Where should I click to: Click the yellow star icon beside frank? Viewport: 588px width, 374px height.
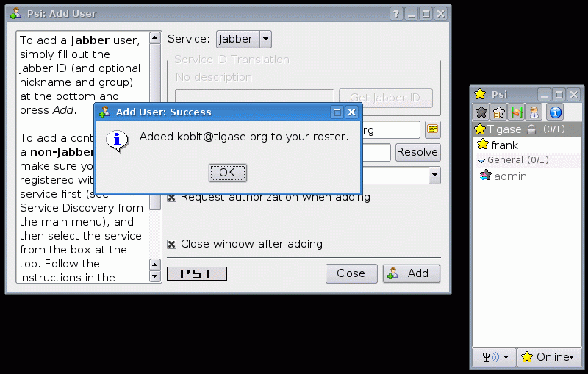(x=483, y=144)
